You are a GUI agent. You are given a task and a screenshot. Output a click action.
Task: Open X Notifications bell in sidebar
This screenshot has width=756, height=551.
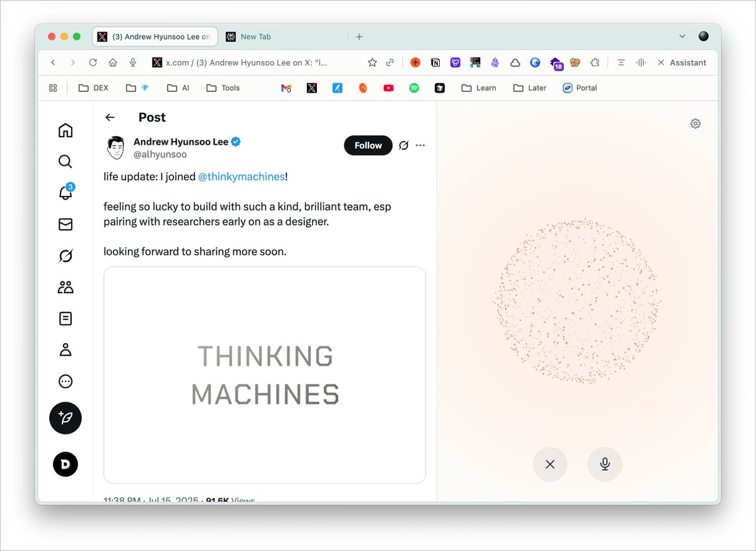pos(66,192)
